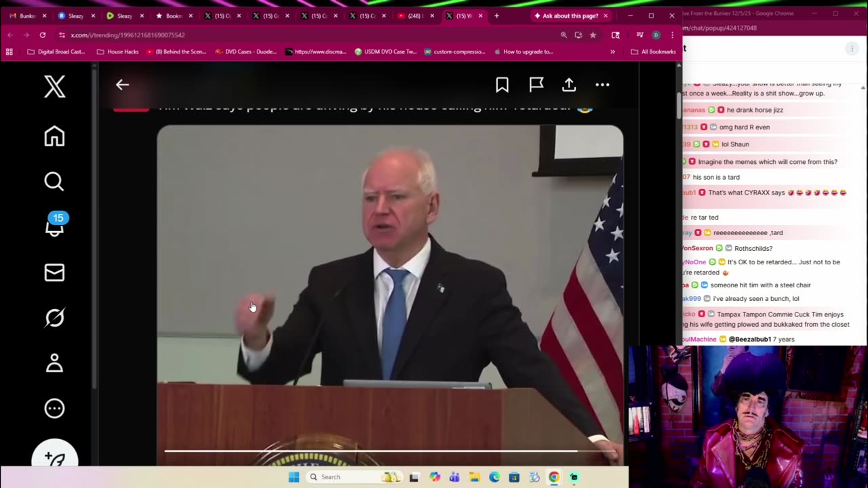This screenshot has width=868, height=488.
Task: Switch to the Rumble Sleazy tab
Action: 125,16
